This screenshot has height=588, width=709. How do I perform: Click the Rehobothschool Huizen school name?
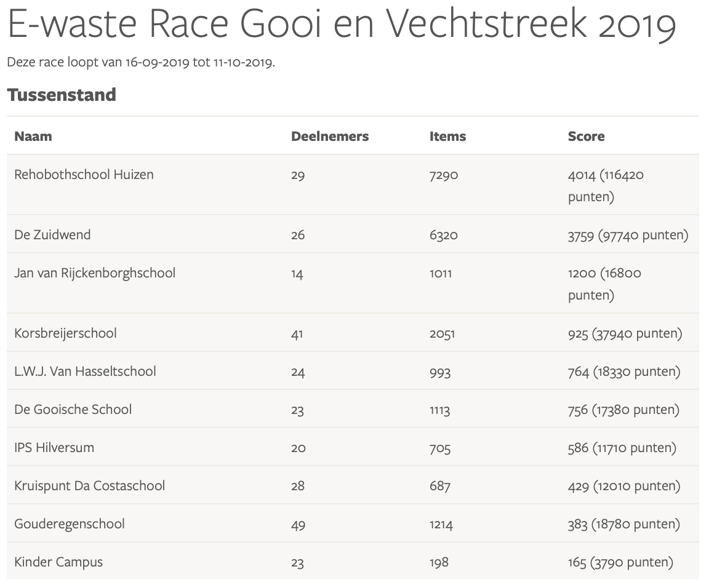tap(84, 175)
